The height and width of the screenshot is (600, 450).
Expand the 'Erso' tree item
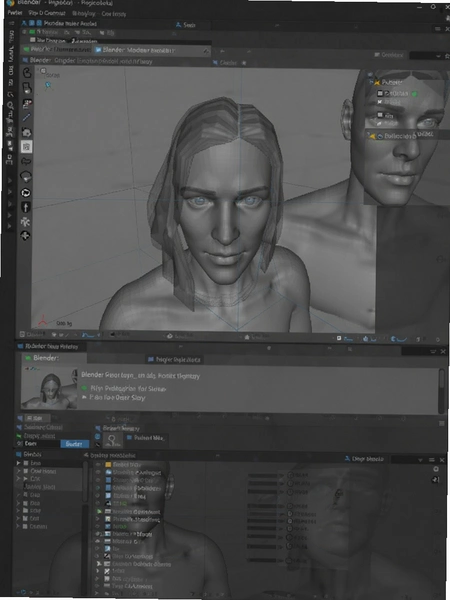point(18,463)
